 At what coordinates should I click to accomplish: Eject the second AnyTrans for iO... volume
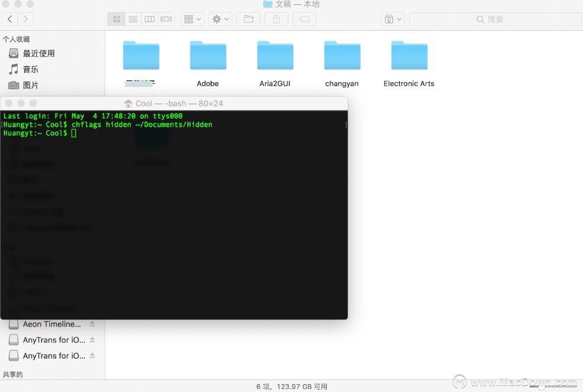[92, 355]
